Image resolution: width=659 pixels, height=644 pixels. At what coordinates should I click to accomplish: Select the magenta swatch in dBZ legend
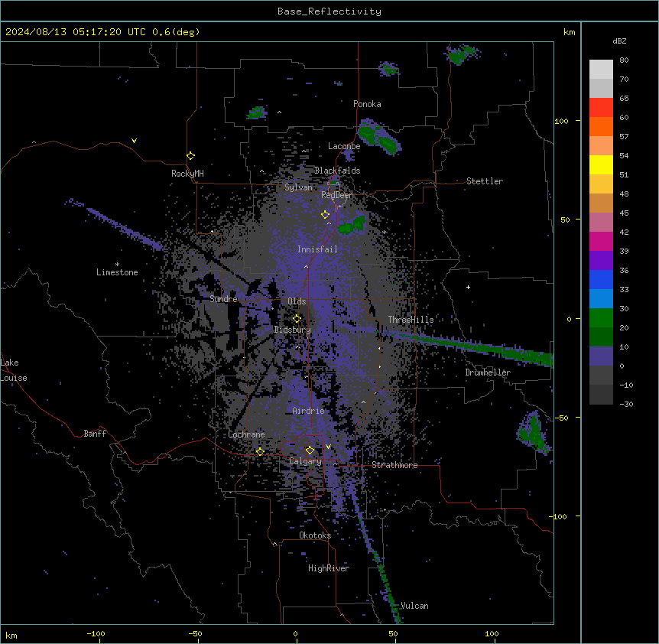tap(601, 241)
